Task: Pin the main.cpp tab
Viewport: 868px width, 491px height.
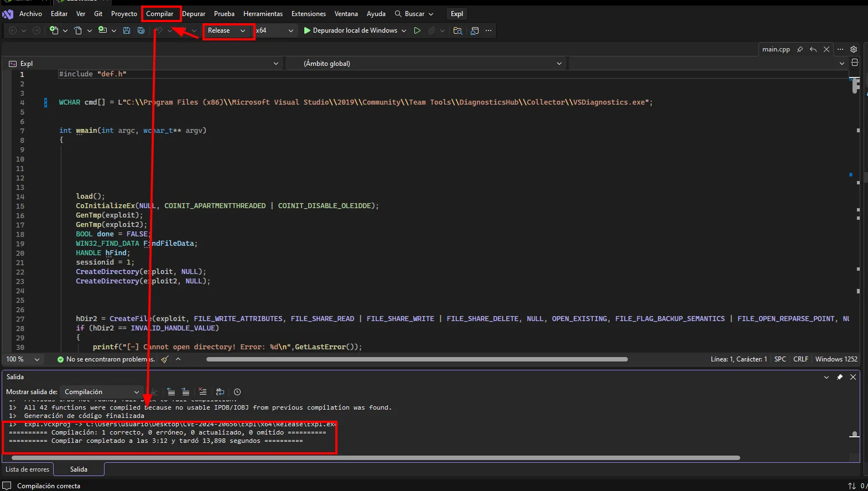Action: click(x=799, y=49)
